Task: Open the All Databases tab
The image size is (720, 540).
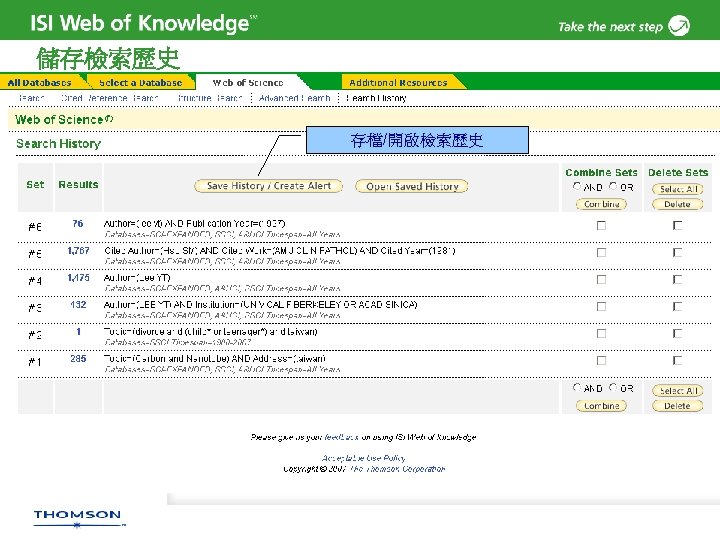Action: (x=40, y=83)
